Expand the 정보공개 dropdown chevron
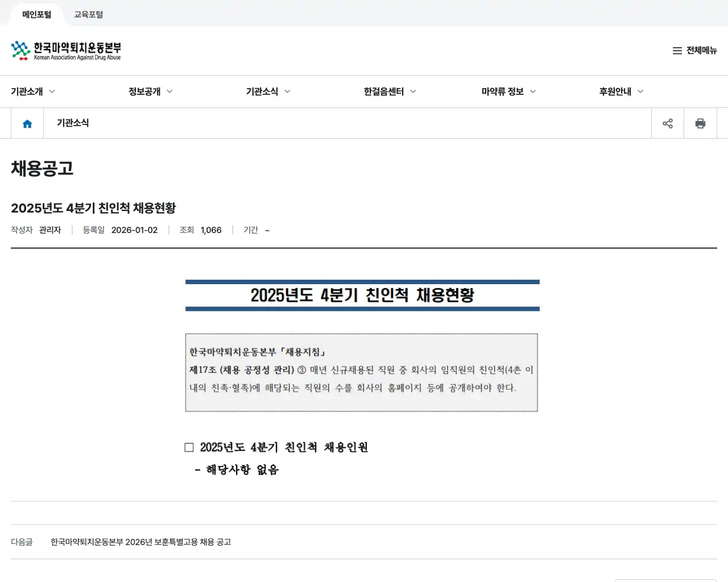 tap(171, 91)
